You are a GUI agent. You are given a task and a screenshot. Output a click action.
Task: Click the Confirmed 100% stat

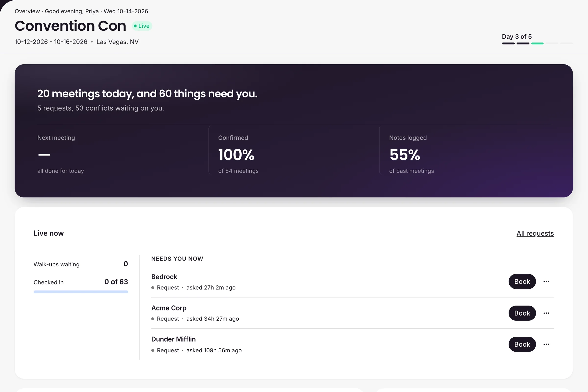coord(236,155)
